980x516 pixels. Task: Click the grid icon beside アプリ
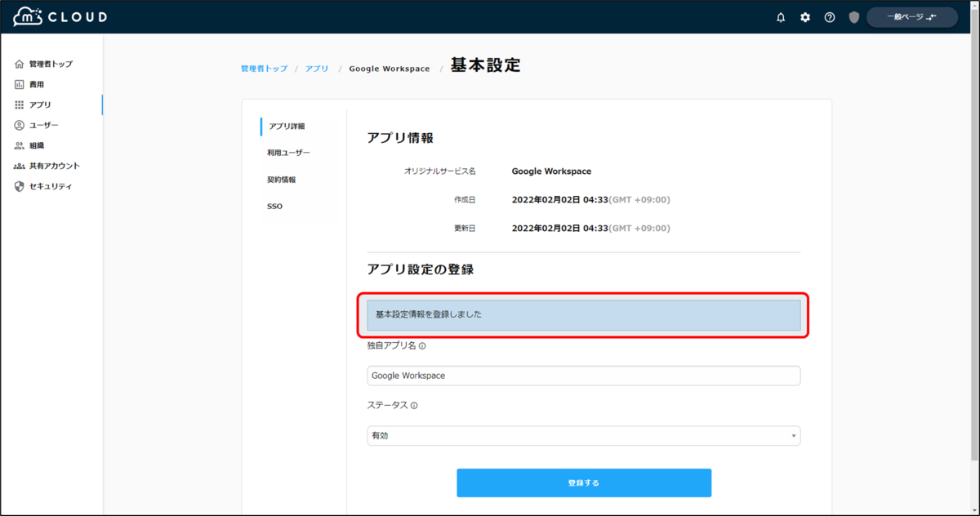click(20, 105)
